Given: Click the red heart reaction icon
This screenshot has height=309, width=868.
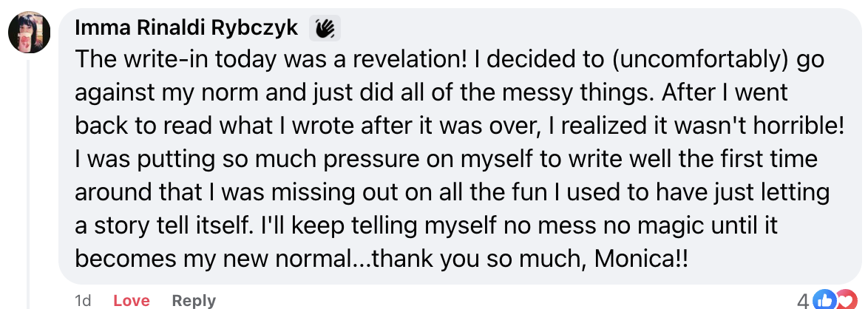Looking at the screenshot, I should 841,300.
